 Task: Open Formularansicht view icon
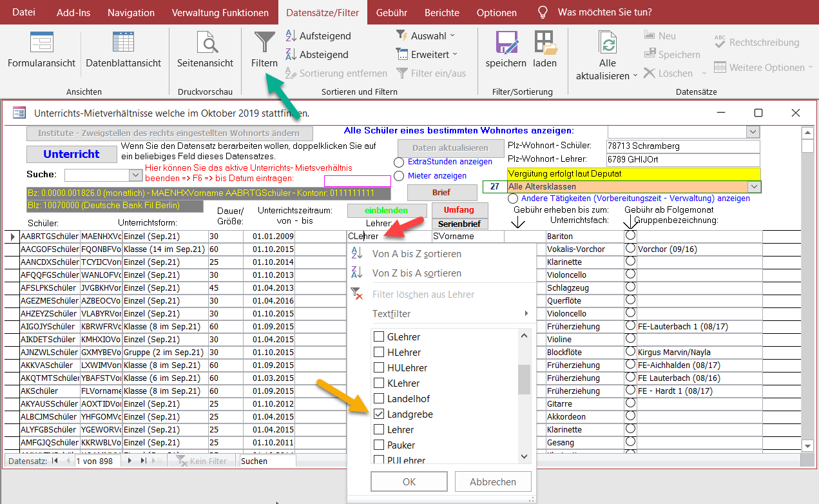41,43
